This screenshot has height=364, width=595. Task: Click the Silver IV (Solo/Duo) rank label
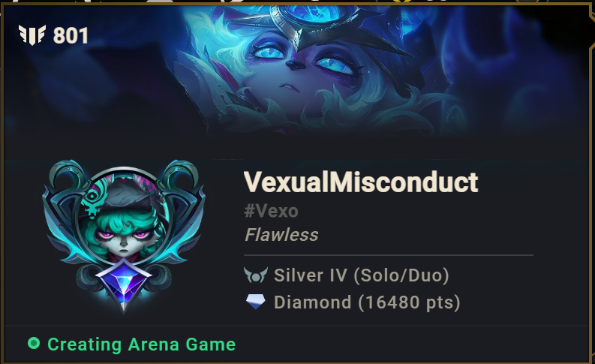[x=362, y=275]
